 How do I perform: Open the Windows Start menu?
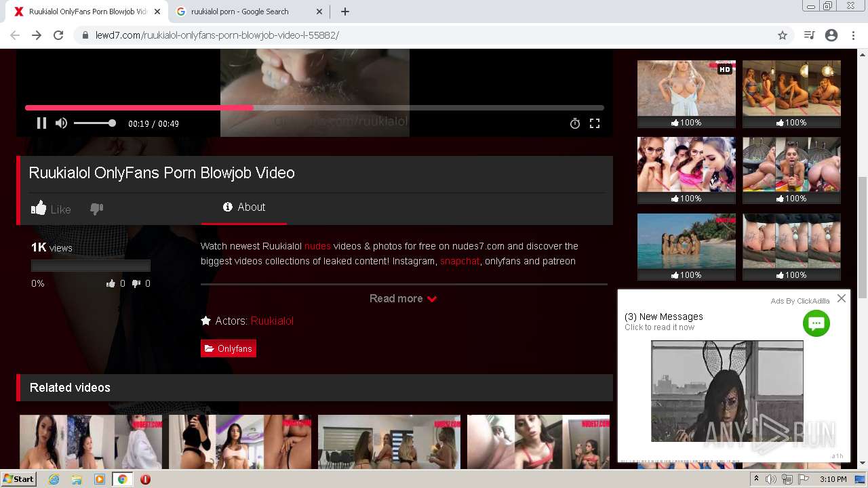click(x=19, y=479)
